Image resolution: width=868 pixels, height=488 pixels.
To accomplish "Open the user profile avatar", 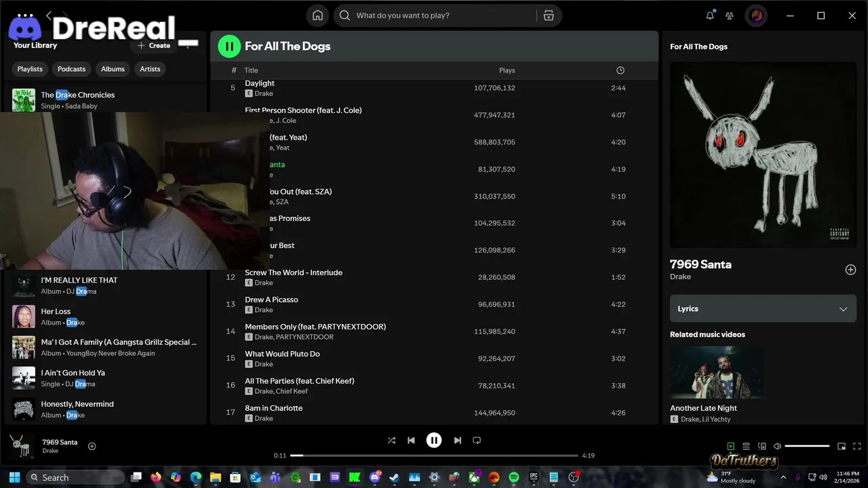I will [756, 16].
